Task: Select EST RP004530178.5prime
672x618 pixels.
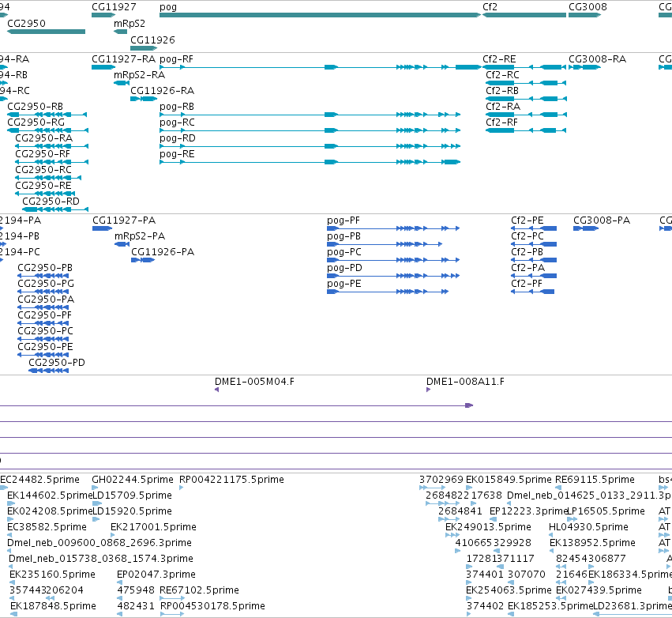Action: [x=172, y=614]
